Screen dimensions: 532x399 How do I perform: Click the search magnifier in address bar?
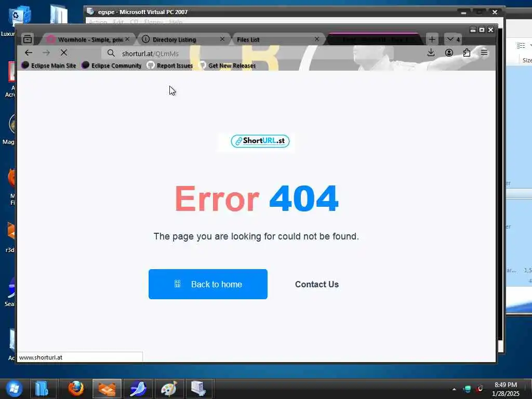(111, 54)
